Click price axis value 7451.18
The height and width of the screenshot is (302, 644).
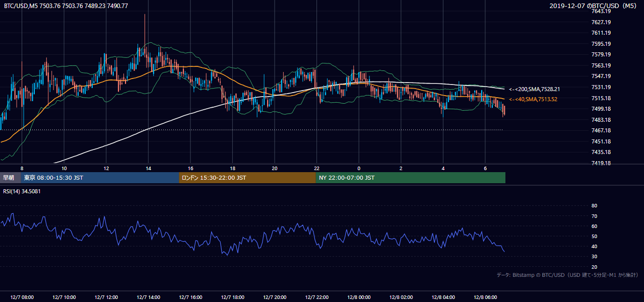click(601, 141)
